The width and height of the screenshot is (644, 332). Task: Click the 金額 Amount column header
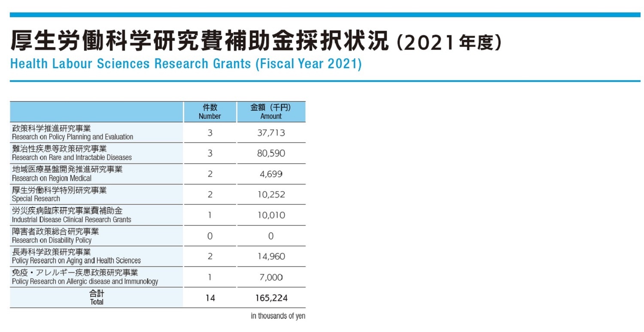click(x=271, y=112)
